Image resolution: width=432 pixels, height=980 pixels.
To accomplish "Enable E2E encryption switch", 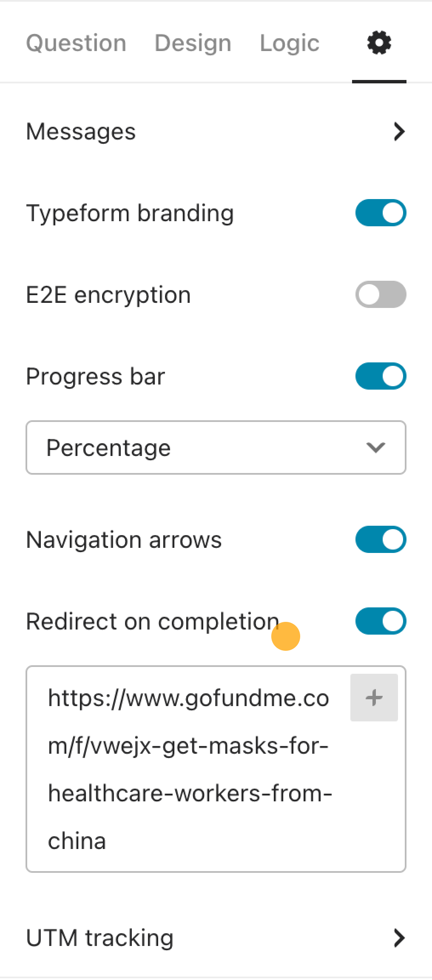I will pyautogui.click(x=381, y=294).
